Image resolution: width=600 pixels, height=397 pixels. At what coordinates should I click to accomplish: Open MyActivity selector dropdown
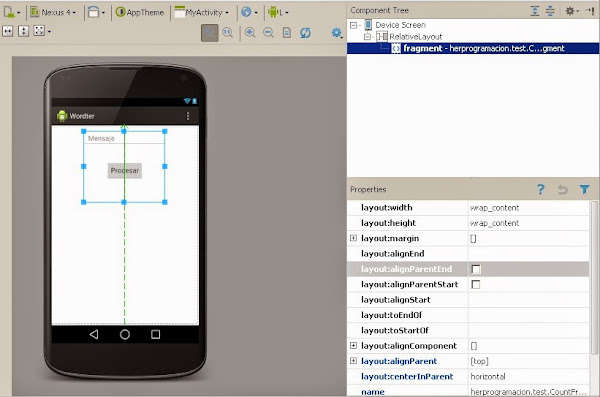click(202, 12)
